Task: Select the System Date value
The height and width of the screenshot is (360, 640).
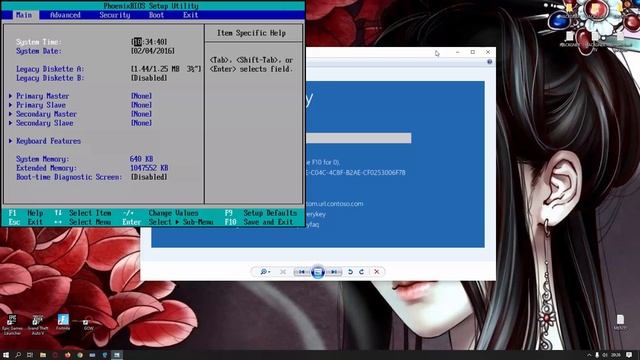Action: [x=153, y=51]
